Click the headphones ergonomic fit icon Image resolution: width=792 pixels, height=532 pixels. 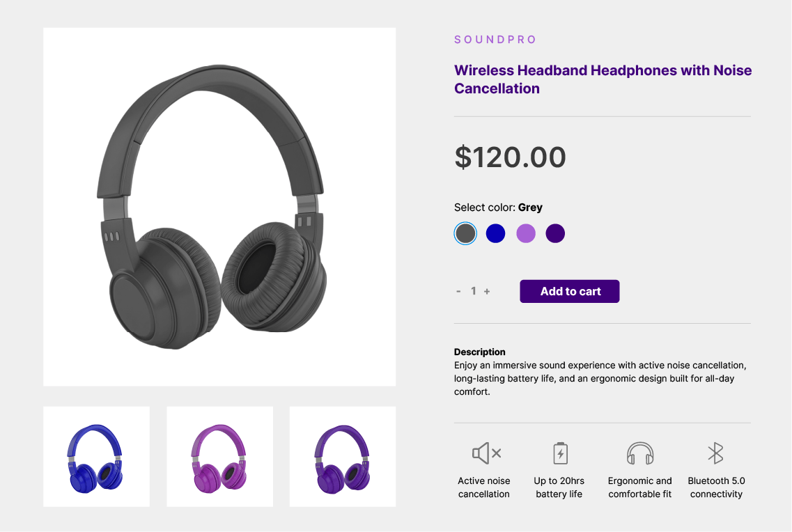pyautogui.click(x=640, y=453)
